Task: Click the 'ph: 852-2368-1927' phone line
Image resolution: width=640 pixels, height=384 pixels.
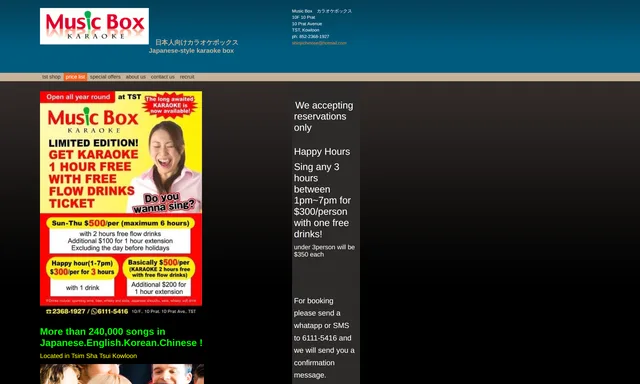Action: (x=311, y=36)
